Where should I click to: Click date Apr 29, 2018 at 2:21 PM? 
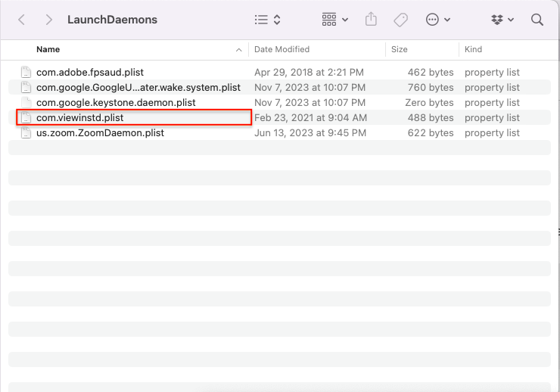point(309,72)
